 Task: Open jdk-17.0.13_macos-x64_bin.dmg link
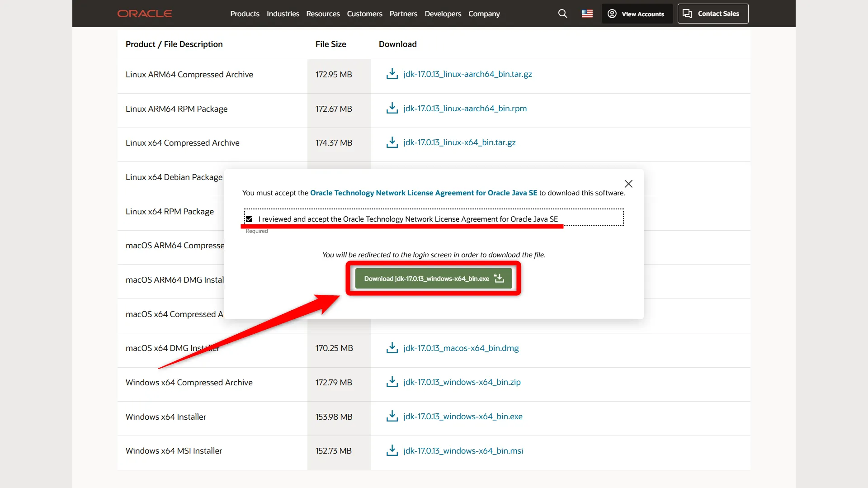coord(461,348)
